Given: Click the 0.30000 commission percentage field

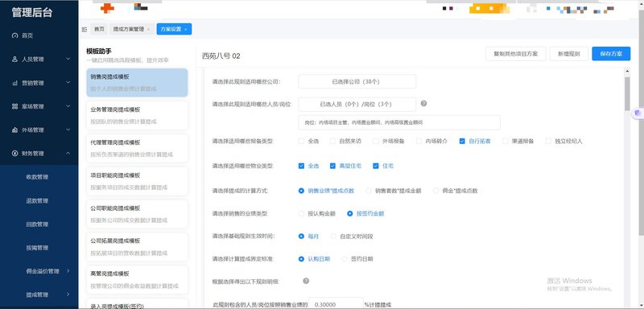Looking at the screenshot, I should (x=336, y=304).
